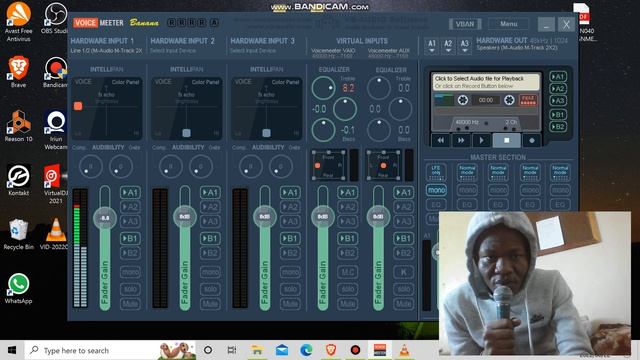Click VAIO surround panner pad
Viewport: 640px width, 360px height.
(x=329, y=165)
